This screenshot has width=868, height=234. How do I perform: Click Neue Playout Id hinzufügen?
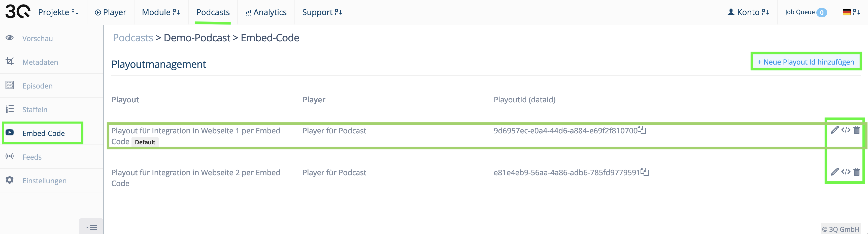(x=806, y=62)
